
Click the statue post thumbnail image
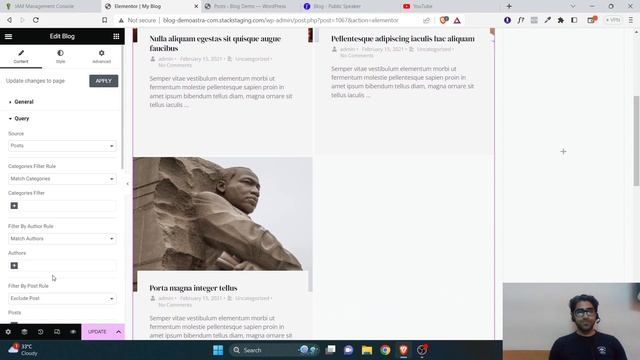pyautogui.click(x=222, y=214)
